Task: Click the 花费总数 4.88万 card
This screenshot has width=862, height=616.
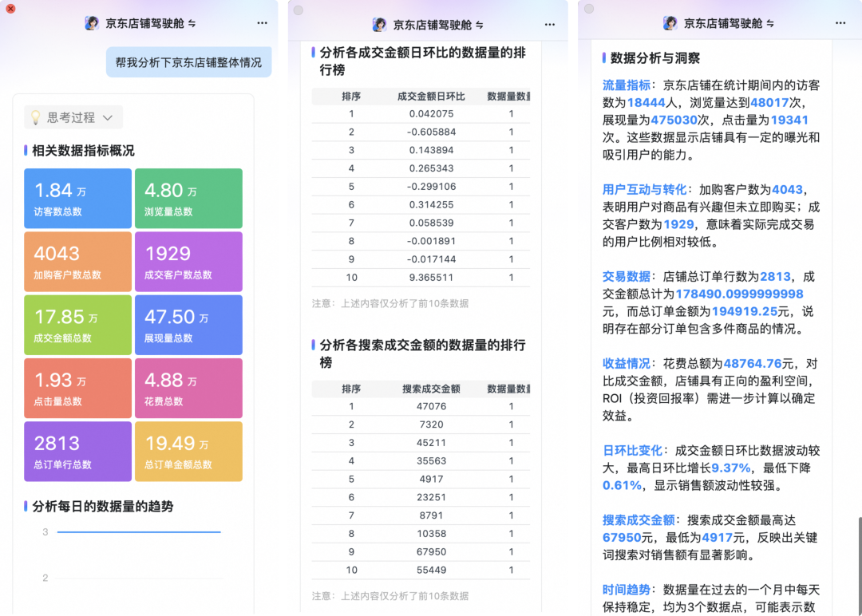Action: point(188,388)
